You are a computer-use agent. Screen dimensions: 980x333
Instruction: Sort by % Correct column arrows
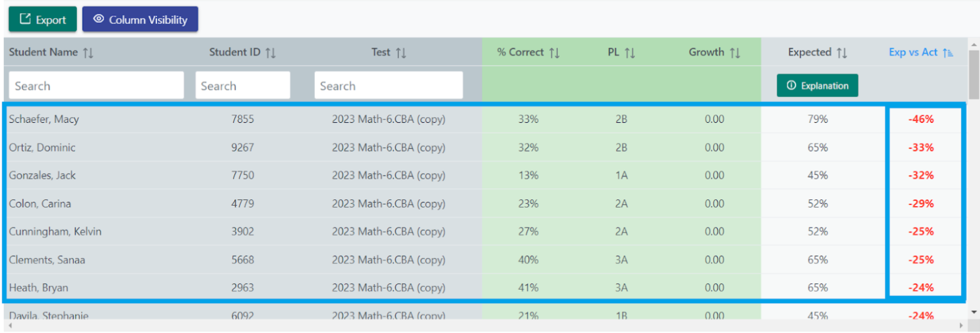[554, 53]
